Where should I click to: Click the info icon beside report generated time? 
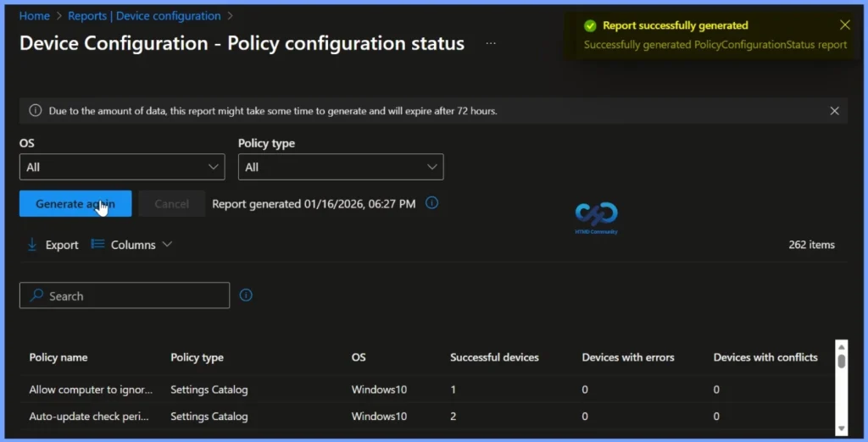pos(431,203)
